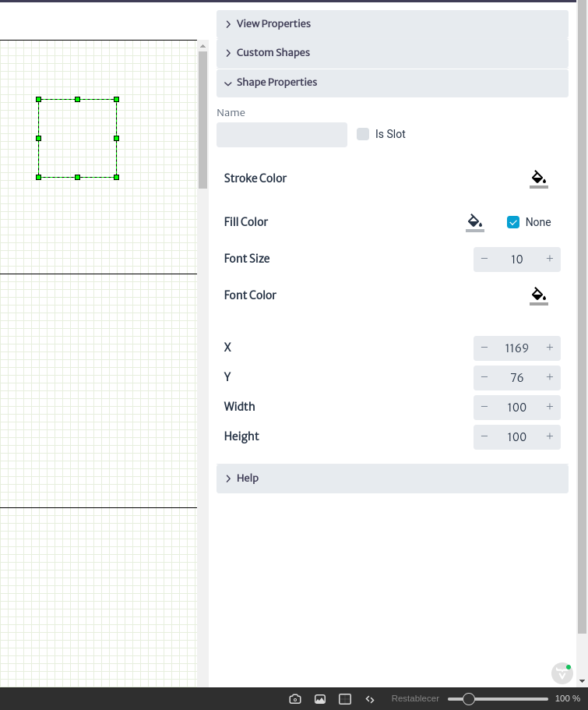Click the image export icon in bottom bar

(320, 698)
